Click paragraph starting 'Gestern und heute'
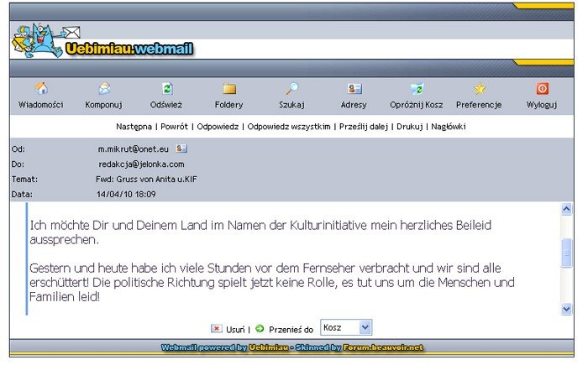The height and width of the screenshot is (365, 588). (x=272, y=282)
